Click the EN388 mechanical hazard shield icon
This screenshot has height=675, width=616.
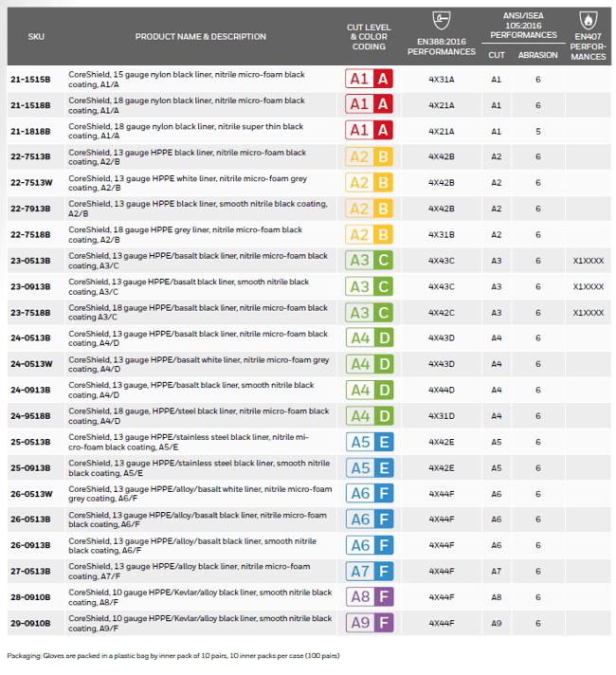click(x=442, y=20)
